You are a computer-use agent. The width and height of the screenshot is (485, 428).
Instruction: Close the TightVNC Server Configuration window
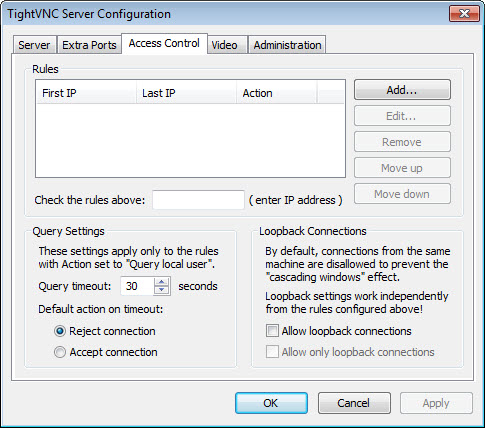coord(464,14)
